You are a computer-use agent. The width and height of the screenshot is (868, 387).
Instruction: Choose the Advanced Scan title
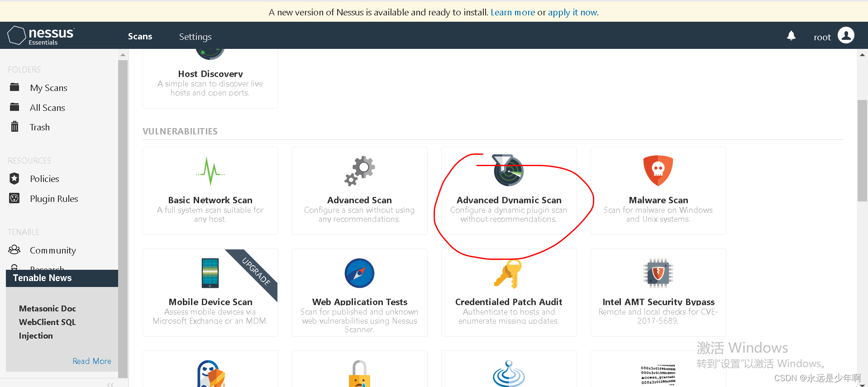pyautogui.click(x=359, y=200)
